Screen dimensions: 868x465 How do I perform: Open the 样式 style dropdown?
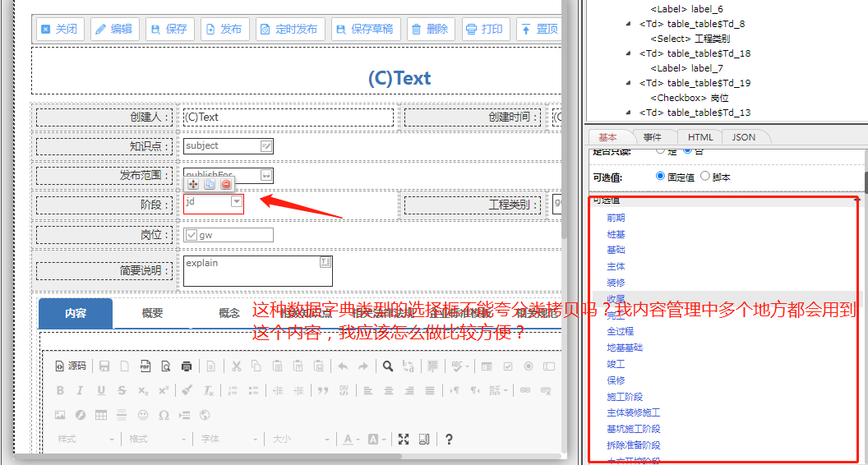click(x=87, y=439)
